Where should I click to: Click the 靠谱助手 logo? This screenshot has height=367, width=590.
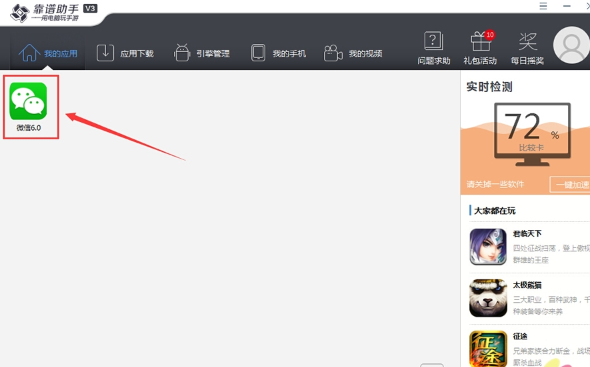tap(53, 12)
